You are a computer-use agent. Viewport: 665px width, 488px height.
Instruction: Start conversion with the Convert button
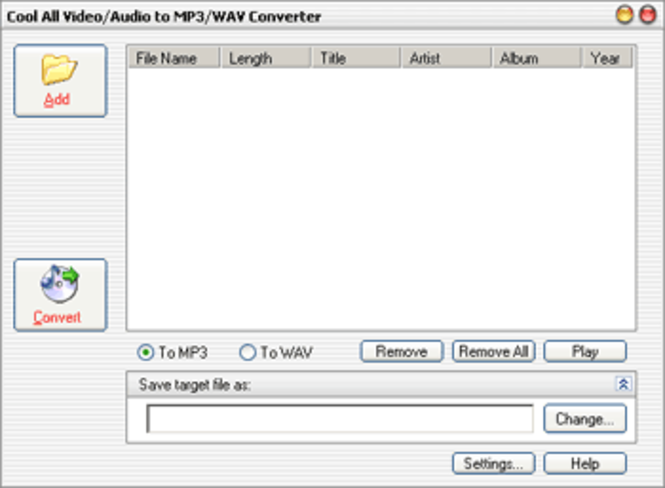[60, 295]
